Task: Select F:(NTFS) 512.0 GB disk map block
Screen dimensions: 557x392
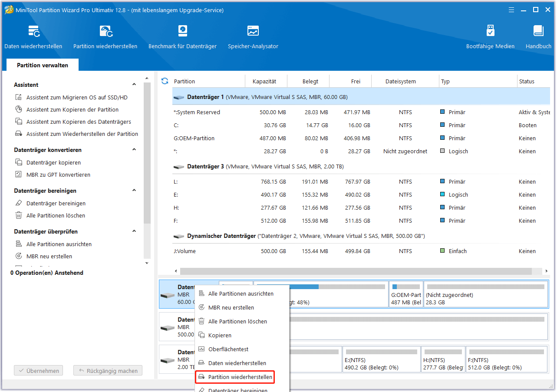Action: [507, 359]
